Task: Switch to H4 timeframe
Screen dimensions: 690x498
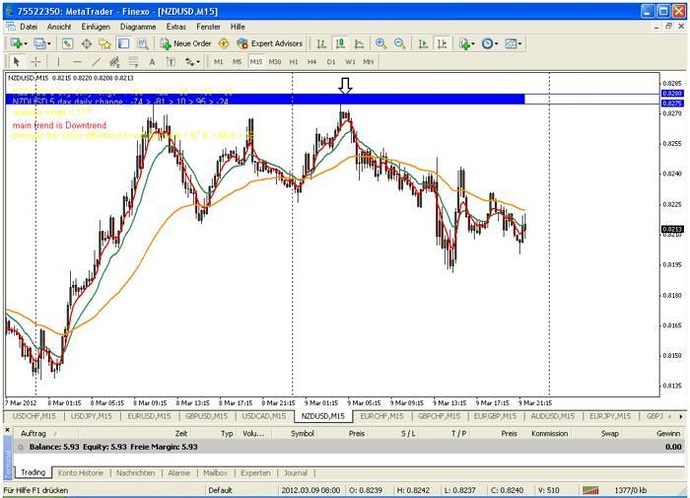Action: point(312,62)
